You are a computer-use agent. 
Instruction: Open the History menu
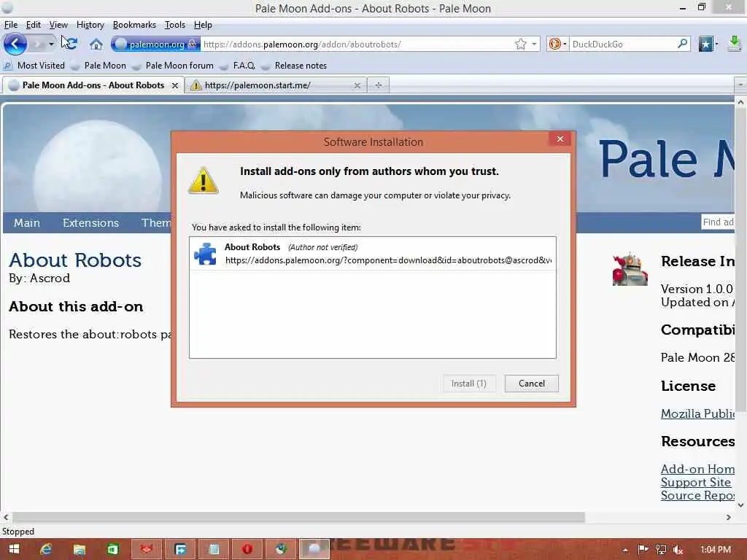coord(90,25)
